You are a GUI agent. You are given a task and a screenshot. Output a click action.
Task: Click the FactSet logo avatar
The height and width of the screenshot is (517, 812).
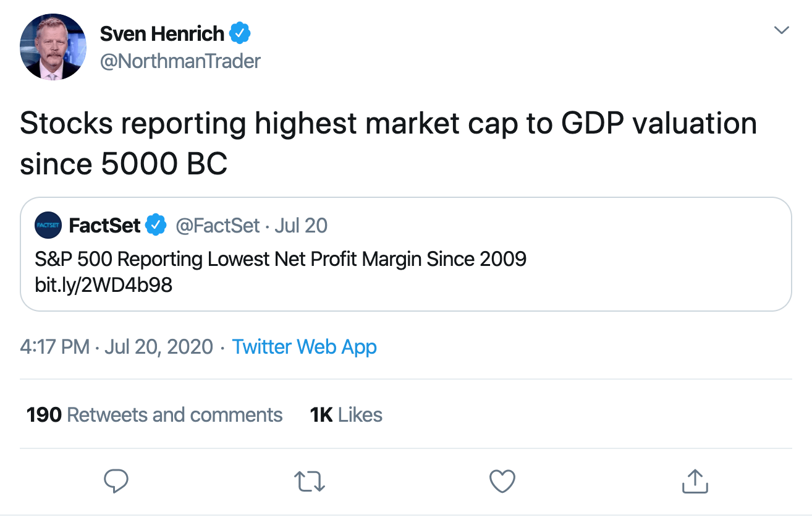[48, 226]
